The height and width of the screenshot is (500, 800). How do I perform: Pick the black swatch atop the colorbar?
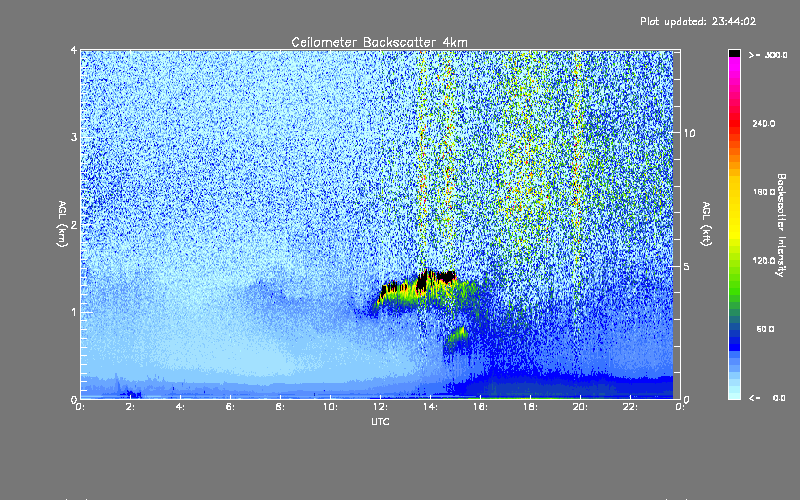pos(734,53)
